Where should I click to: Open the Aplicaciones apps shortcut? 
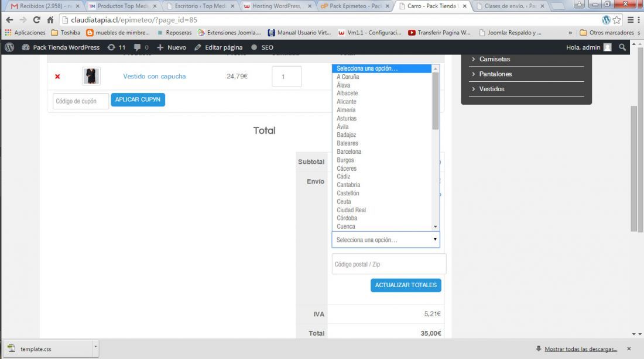pyautogui.click(x=25, y=32)
